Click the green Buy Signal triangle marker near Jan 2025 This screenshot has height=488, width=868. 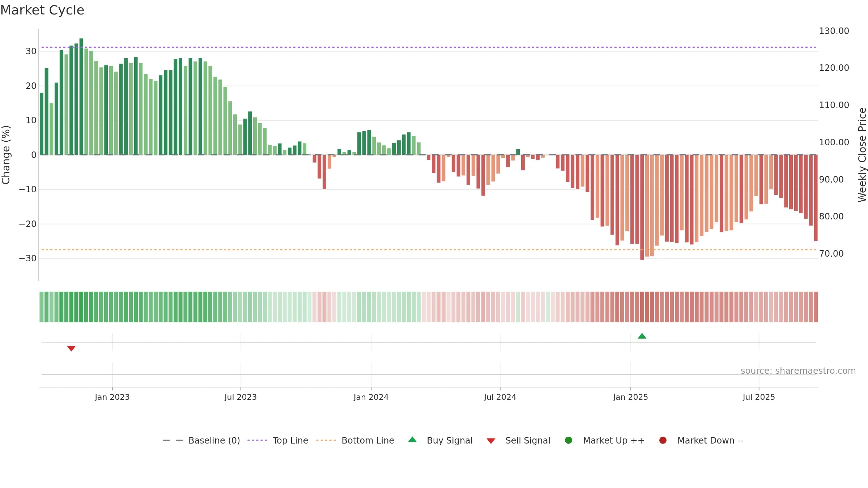pyautogui.click(x=642, y=336)
